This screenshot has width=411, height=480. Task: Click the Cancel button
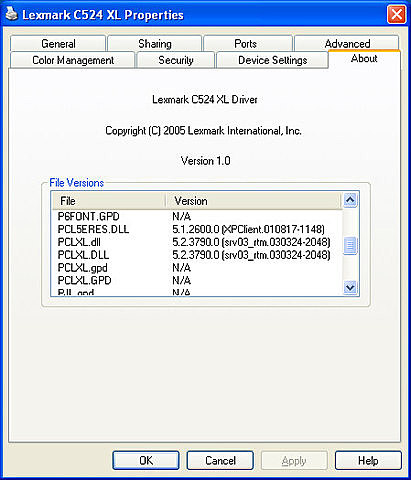(x=220, y=460)
